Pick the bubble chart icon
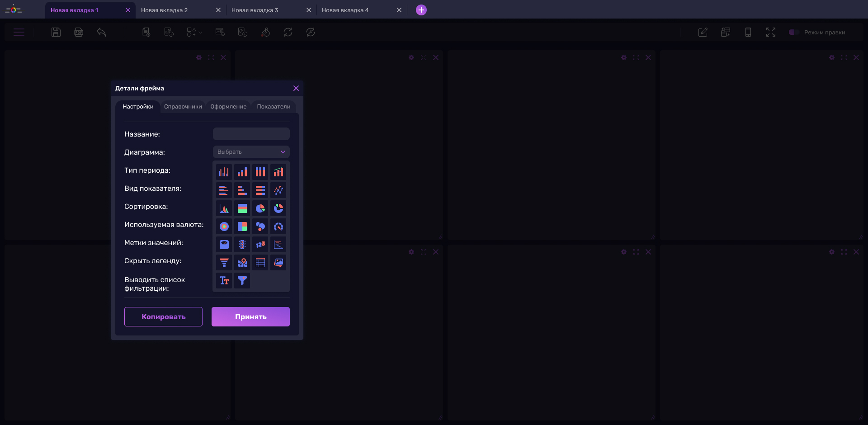The height and width of the screenshot is (425, 868). [260, 227]
